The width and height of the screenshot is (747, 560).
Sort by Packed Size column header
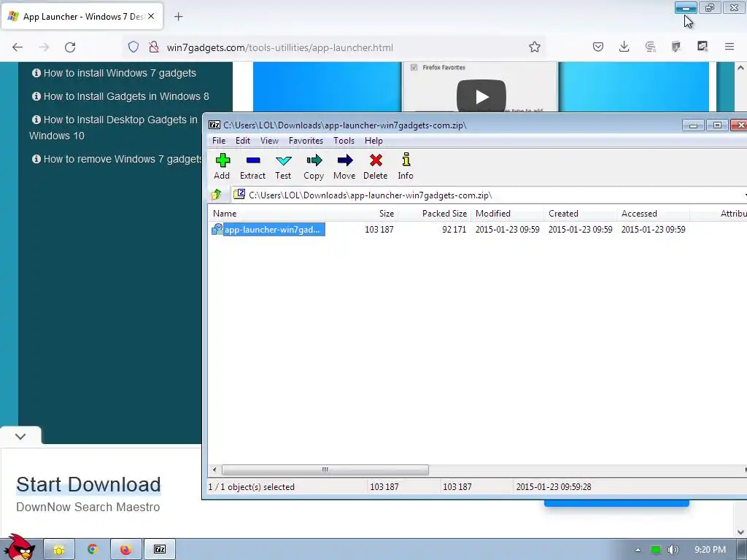tap(434, 214)
